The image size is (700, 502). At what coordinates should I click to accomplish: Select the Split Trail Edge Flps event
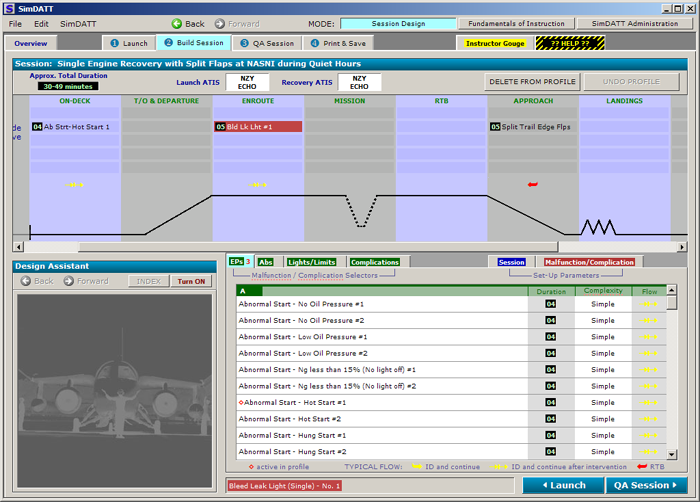[x=533, y=127]
